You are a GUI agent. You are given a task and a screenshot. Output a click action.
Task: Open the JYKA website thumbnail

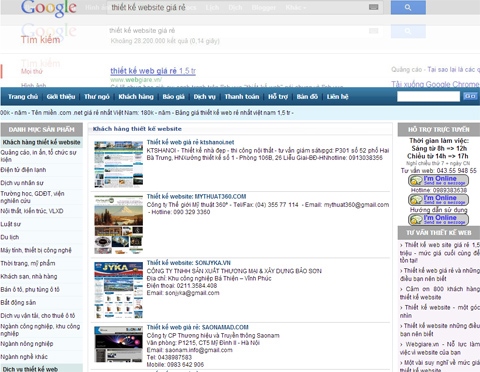click(119, 290)
